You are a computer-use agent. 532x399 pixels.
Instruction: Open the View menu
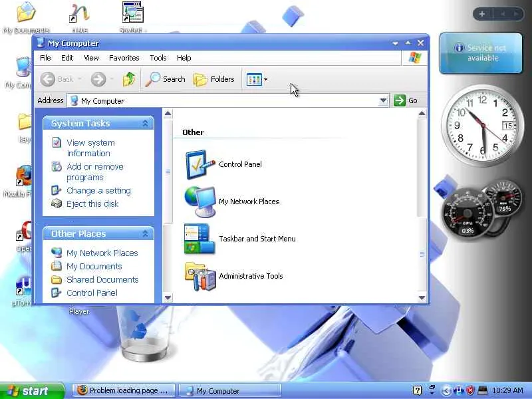(91, 58)
